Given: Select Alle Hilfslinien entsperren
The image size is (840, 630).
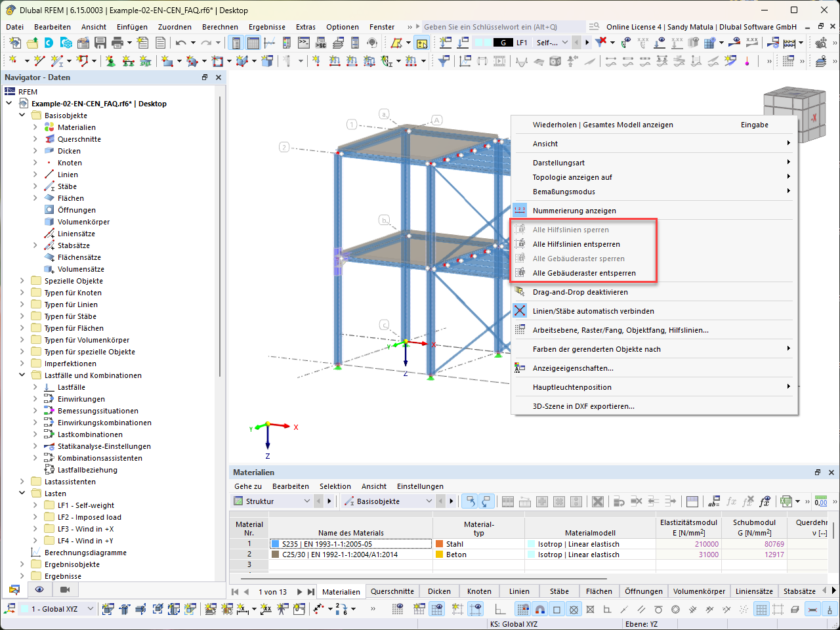Looking at the screenshot, I should pos(576,244).
